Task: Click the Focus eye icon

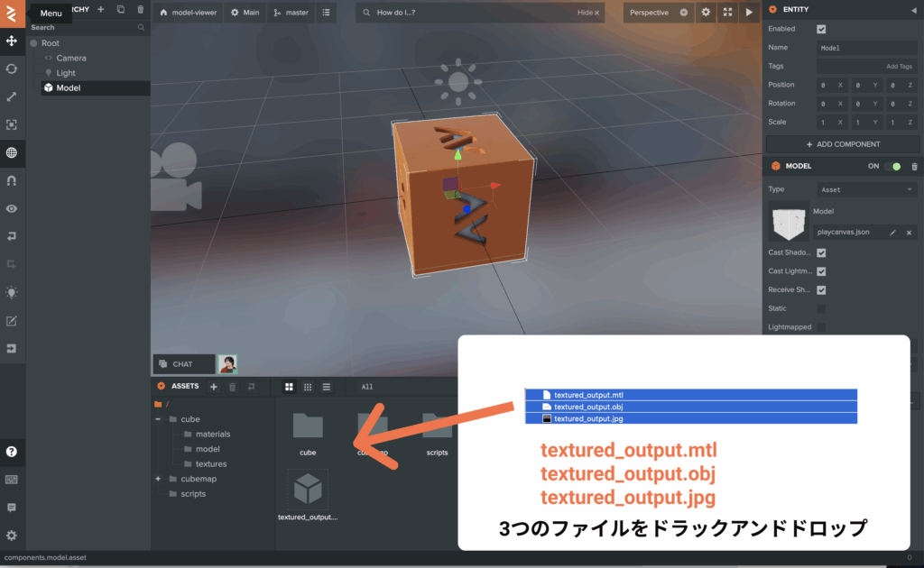Action: [x=11, y=208]
